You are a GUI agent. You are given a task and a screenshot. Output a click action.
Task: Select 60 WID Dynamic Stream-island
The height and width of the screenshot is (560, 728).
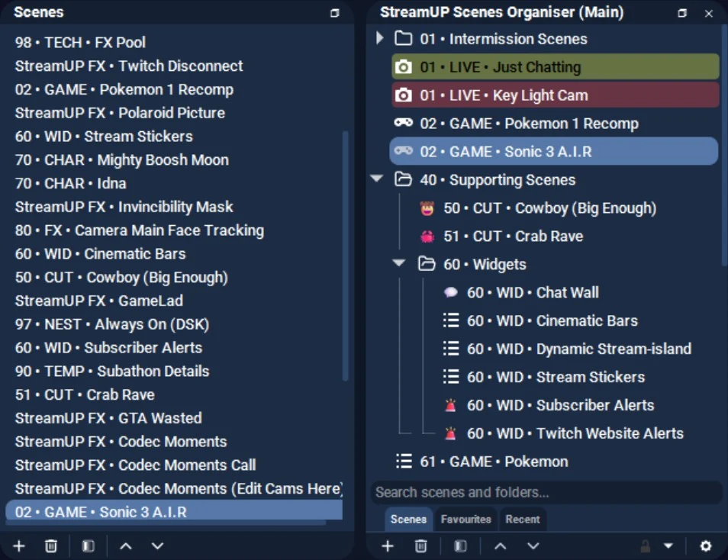click(x=579, y=349)
